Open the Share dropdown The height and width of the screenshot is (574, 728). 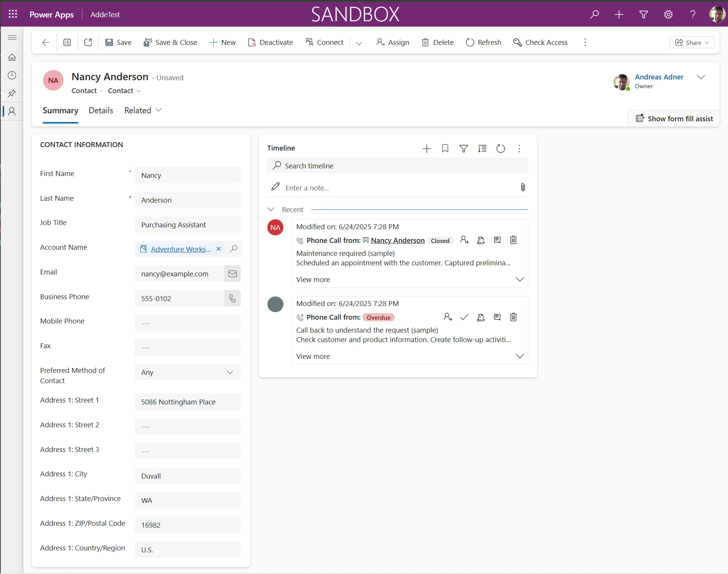pyautogui.click(x=691, y=42)
